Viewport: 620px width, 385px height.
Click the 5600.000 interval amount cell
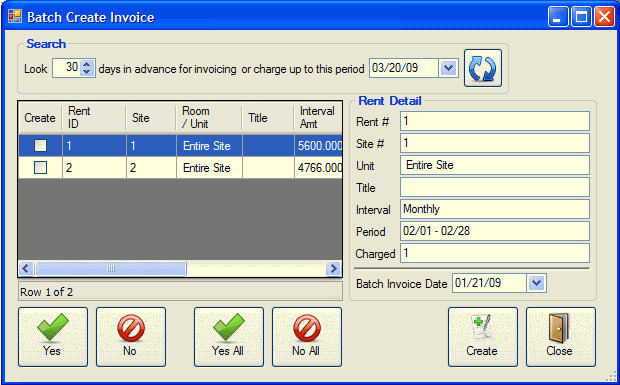tap(318, 146)
